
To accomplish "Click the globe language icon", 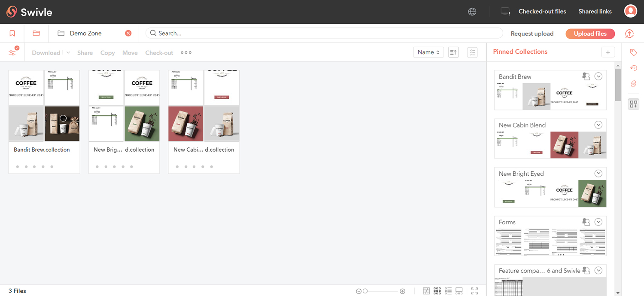I will pos(472,12).
